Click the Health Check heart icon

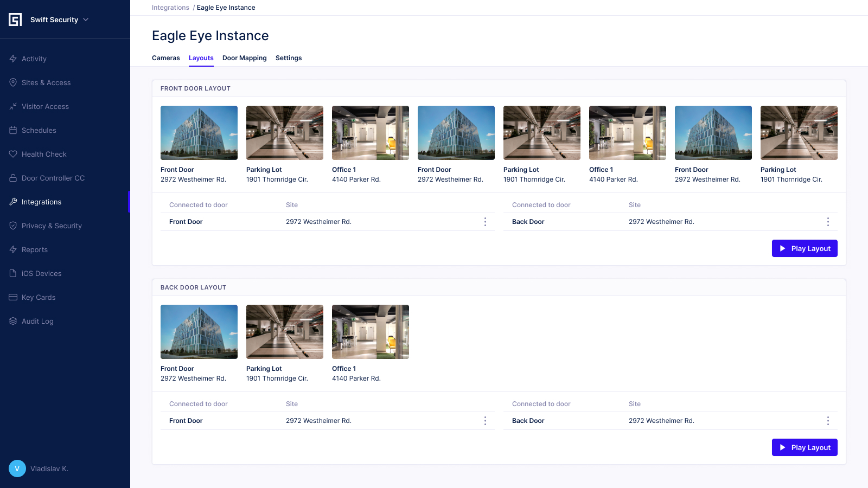(13, 154)
